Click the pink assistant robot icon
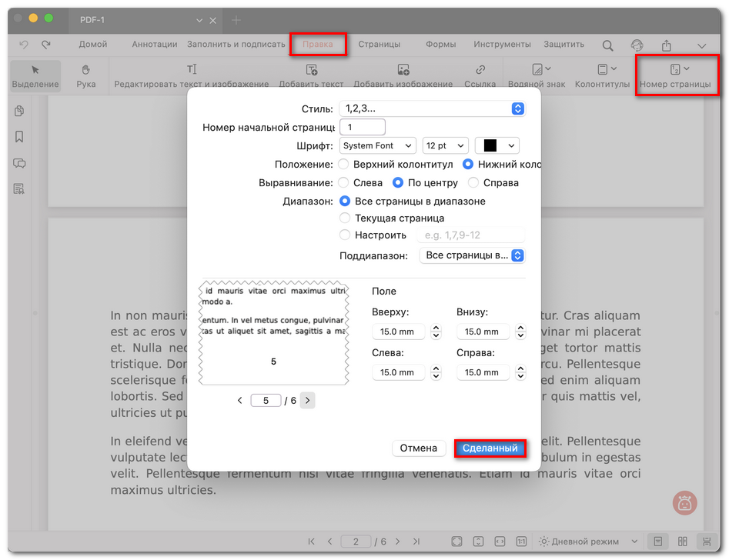Screen dimensions: 729x560 pyautogui.click(x=684, y=503)
